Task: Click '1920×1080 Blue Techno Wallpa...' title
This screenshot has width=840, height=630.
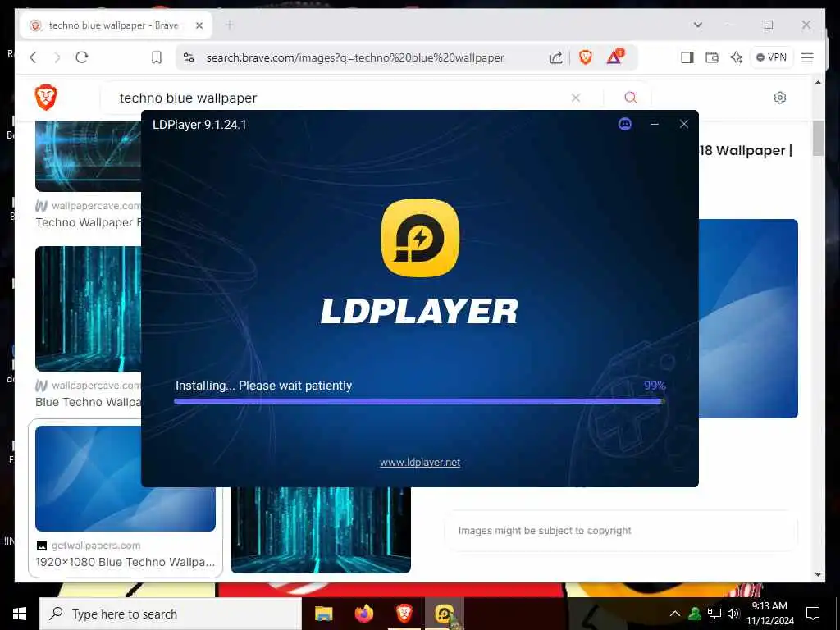Action: [125, 562]
